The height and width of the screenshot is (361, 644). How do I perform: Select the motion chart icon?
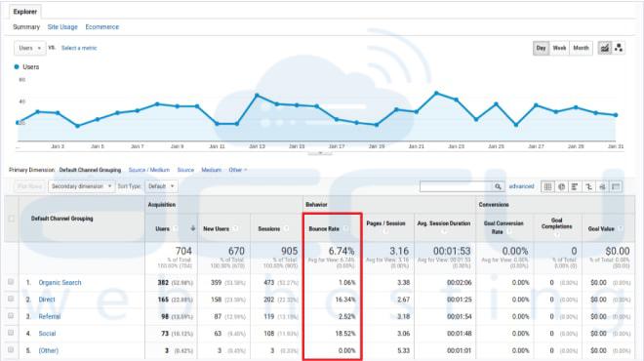point(619,48)
